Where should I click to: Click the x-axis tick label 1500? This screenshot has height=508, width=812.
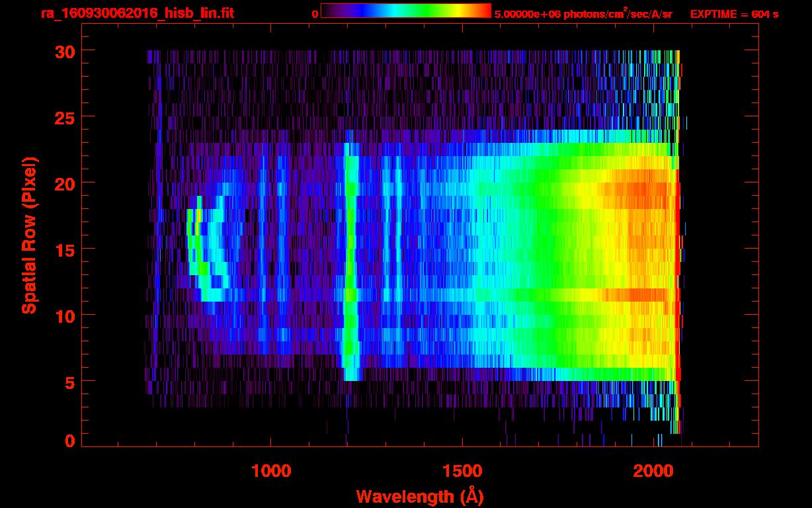tap(462, 471)
